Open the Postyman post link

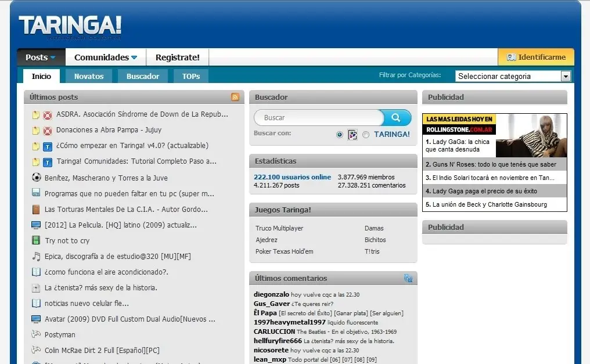point(60,334)
